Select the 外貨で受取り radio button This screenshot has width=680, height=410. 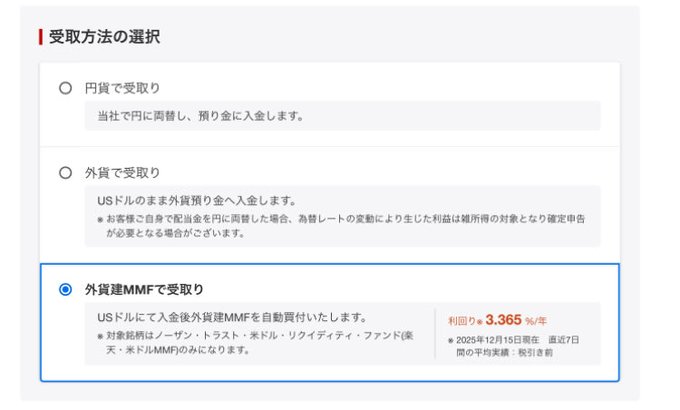(65, 172)
